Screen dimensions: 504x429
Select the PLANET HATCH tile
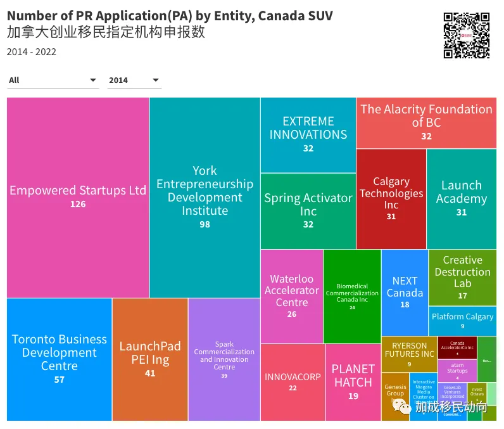pyautogui.click(x=353, y=382)
